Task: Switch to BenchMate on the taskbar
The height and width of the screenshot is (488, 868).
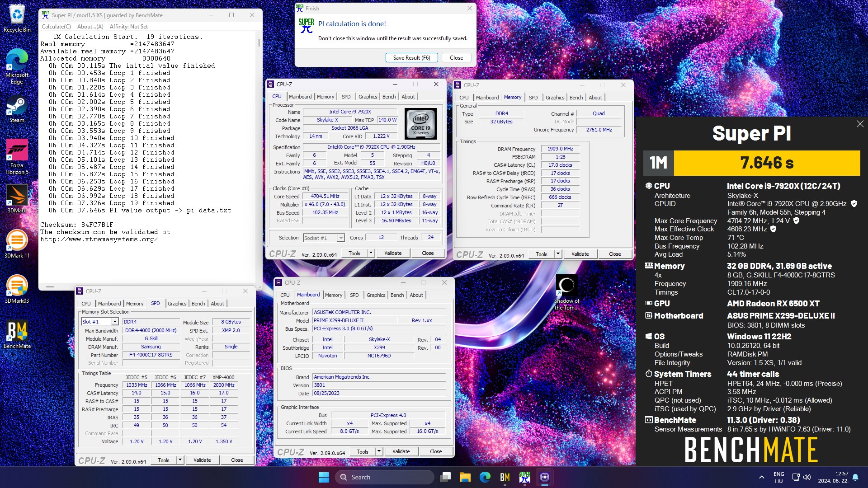Action: (505, 477)
